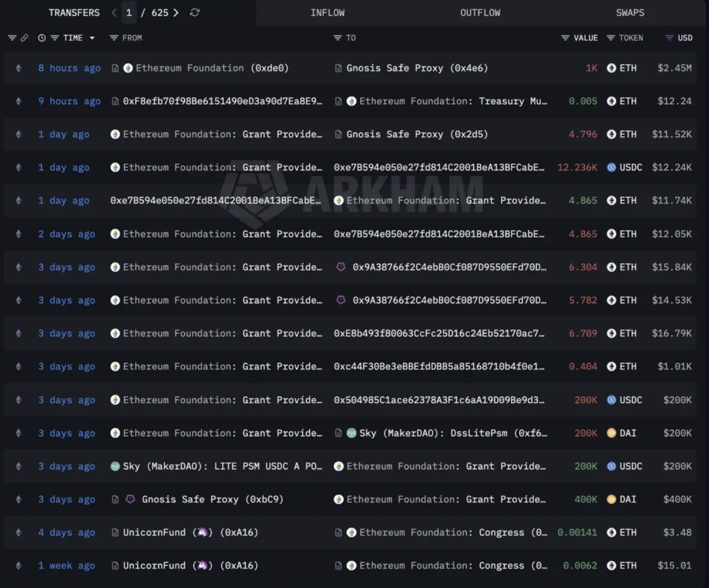Image resolution: width=709 pixels, height=588 pixels.
Task: Open the filter icon left of link icon
Action: tap(12, 38)
